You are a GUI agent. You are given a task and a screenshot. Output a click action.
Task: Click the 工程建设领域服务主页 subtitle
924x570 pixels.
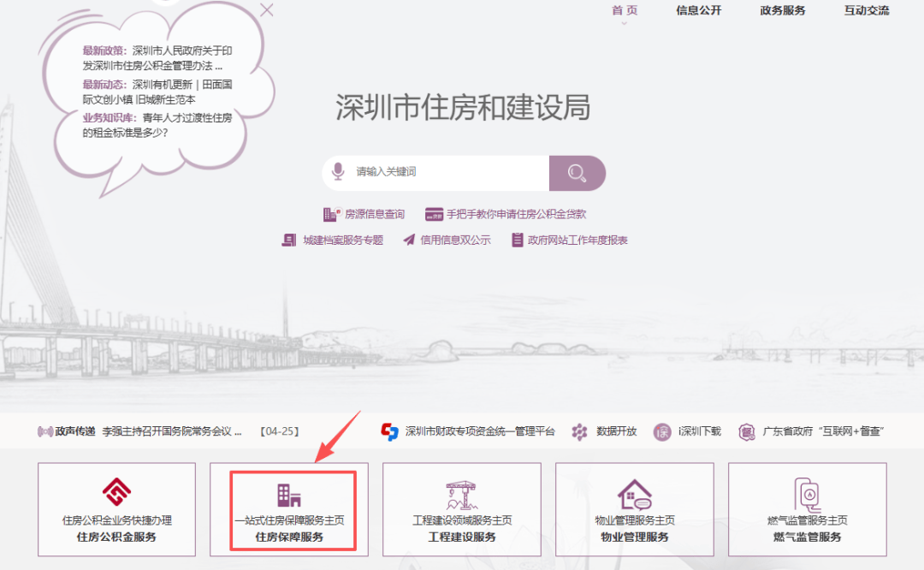coord(462,520)
